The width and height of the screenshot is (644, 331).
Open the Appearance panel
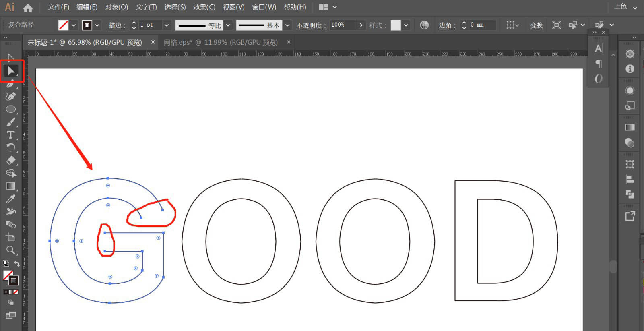(630, 91)
